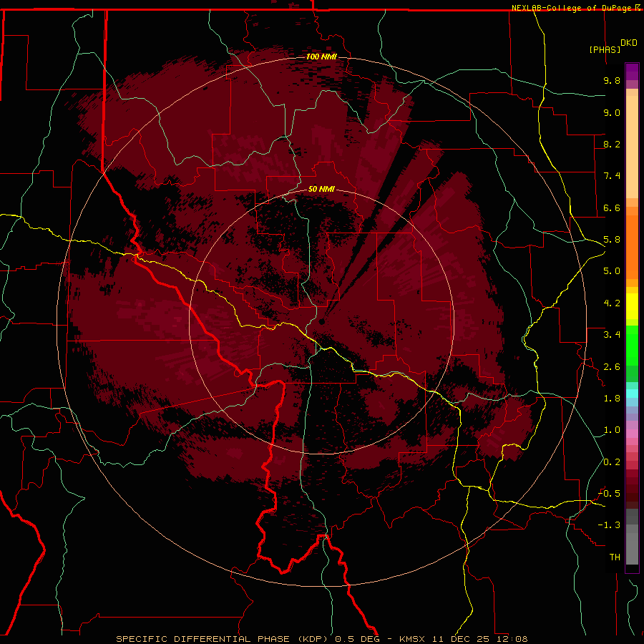Click the 5.8 color scale value
The image size is (644, 644).
[612, 240]
